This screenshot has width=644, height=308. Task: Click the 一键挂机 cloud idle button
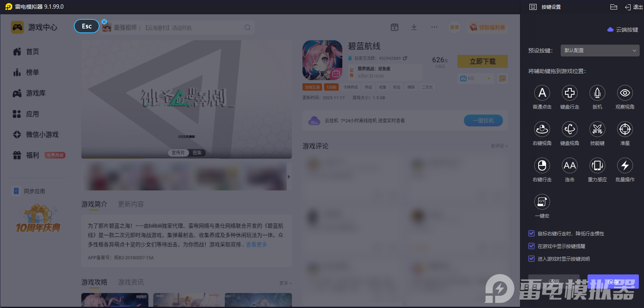click(x=483, y=120)
